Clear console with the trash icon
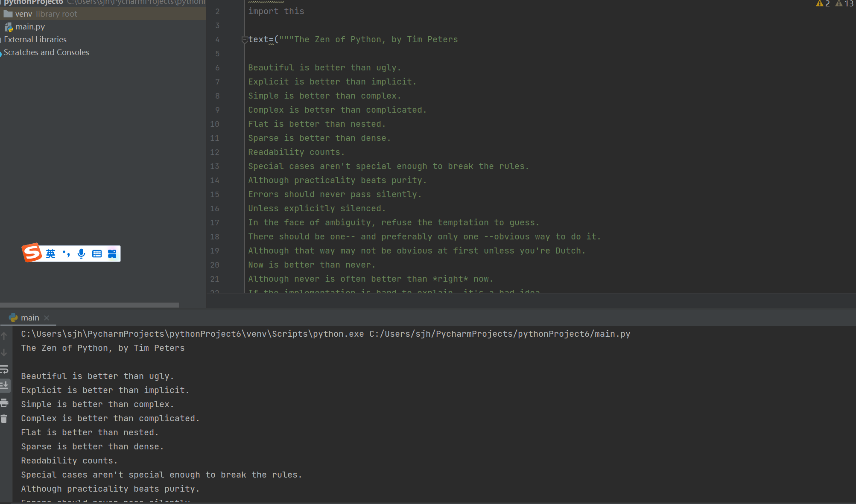The image size is (856, 504). click(4, 419)
